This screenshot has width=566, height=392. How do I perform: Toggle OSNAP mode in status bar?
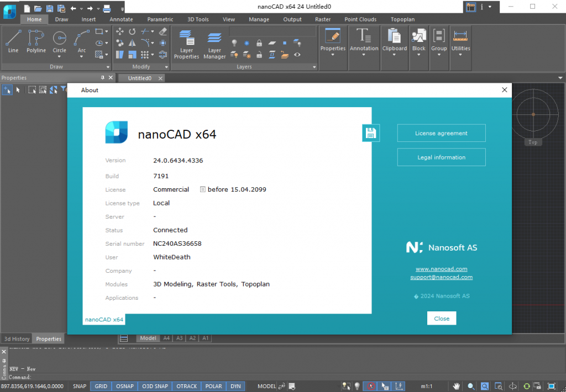[125, 386]
